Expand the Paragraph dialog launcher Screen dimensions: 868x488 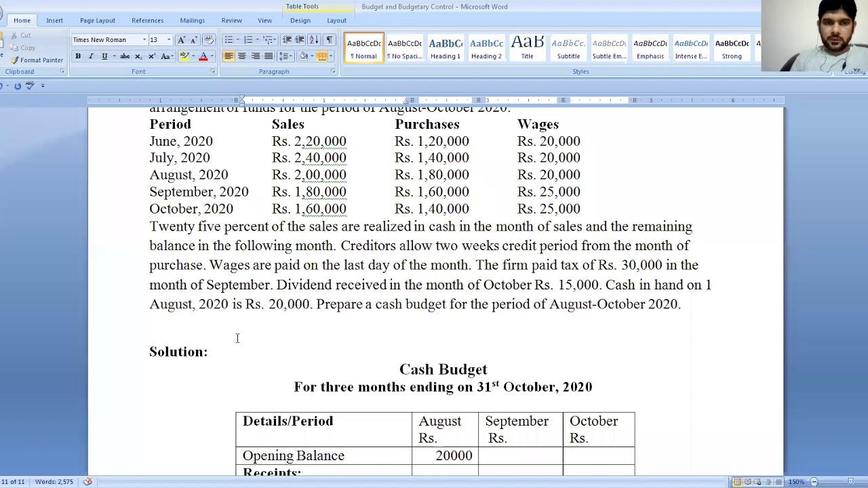333,71
